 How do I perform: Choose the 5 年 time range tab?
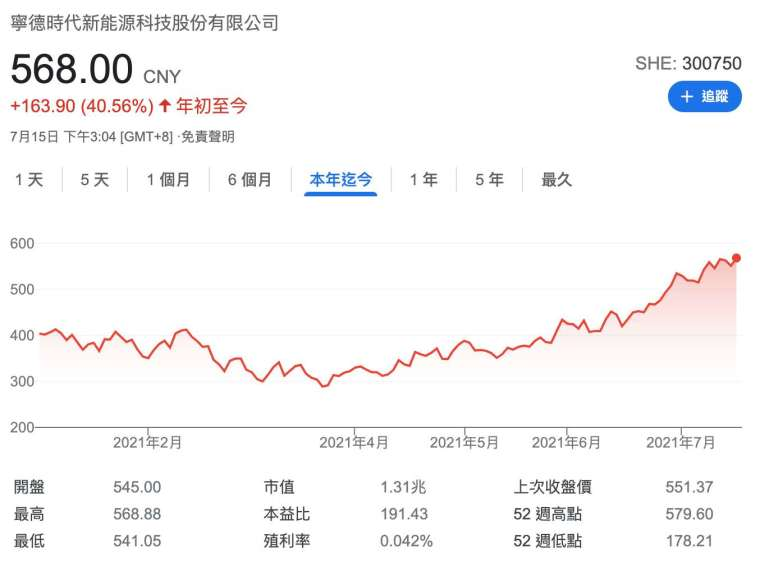[x=490, y=180]
